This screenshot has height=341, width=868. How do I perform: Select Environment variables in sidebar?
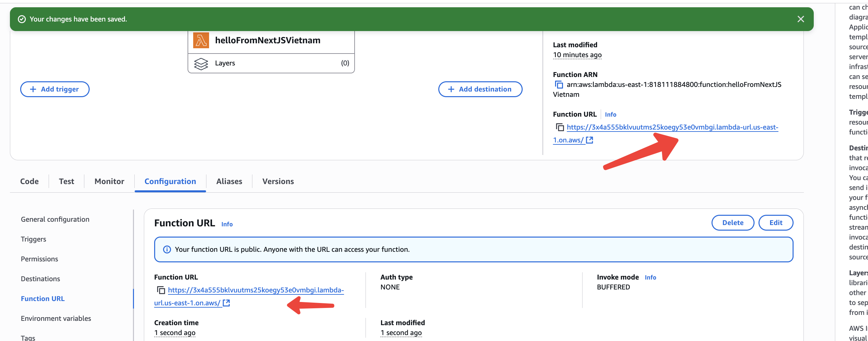(56, 319)
